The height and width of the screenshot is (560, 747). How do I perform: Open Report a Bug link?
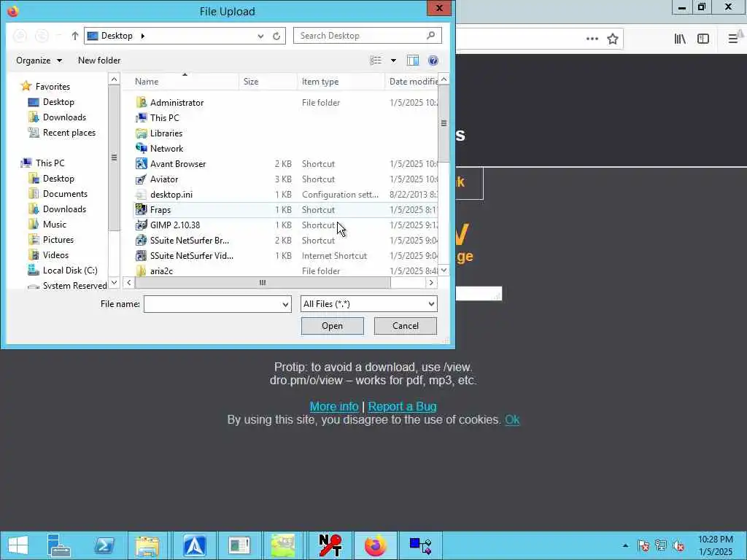[x=402, y=406]
